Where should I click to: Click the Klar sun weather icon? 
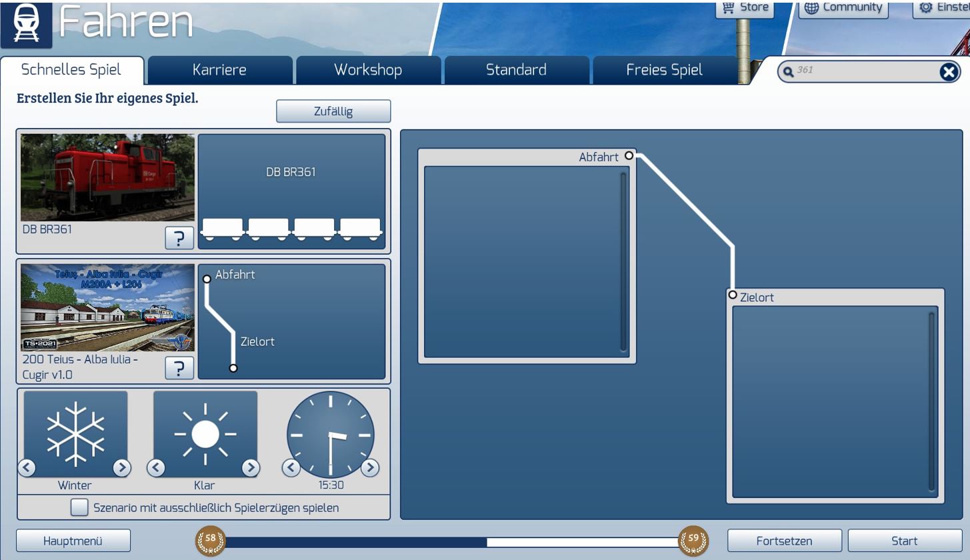[x=205, y=433]
